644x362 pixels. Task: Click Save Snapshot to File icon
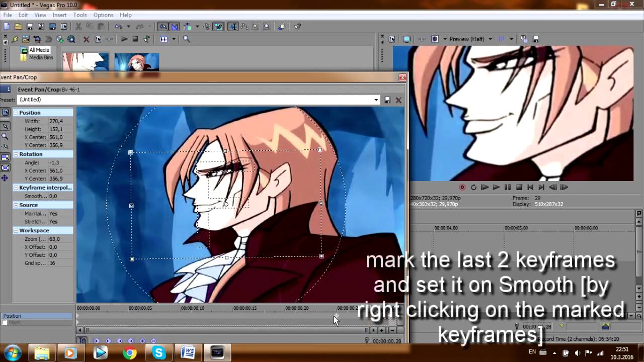click(x=536, y=39)
